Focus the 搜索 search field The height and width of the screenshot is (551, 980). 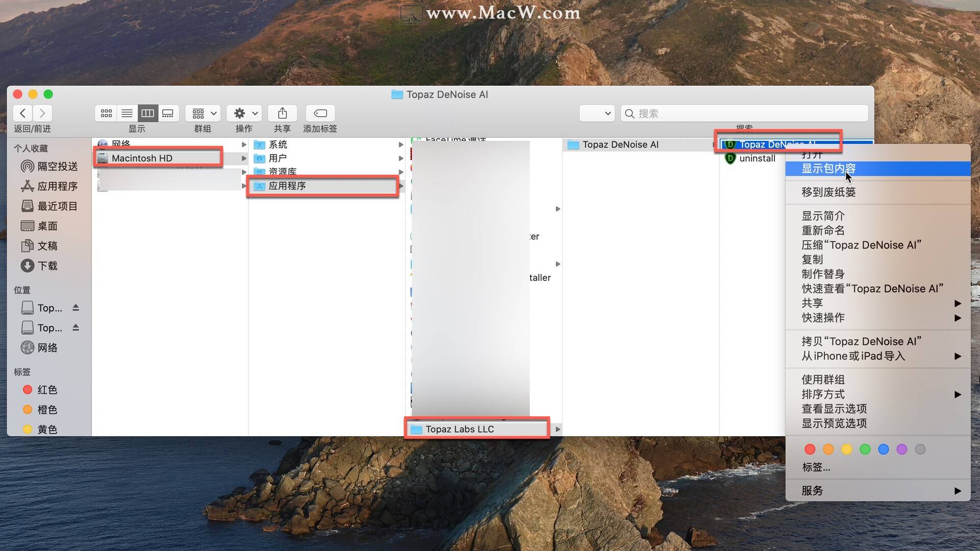(x=744, y=113)
